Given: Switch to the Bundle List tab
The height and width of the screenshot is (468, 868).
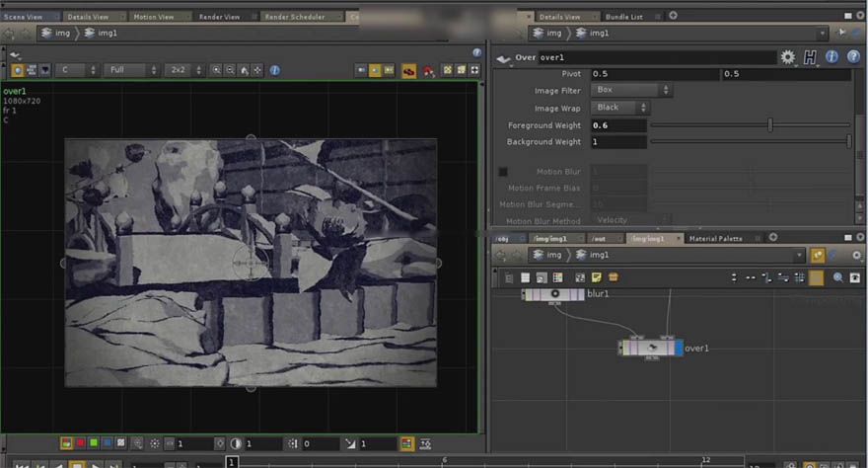Looking at the screenshot, I should click(623, 17).
